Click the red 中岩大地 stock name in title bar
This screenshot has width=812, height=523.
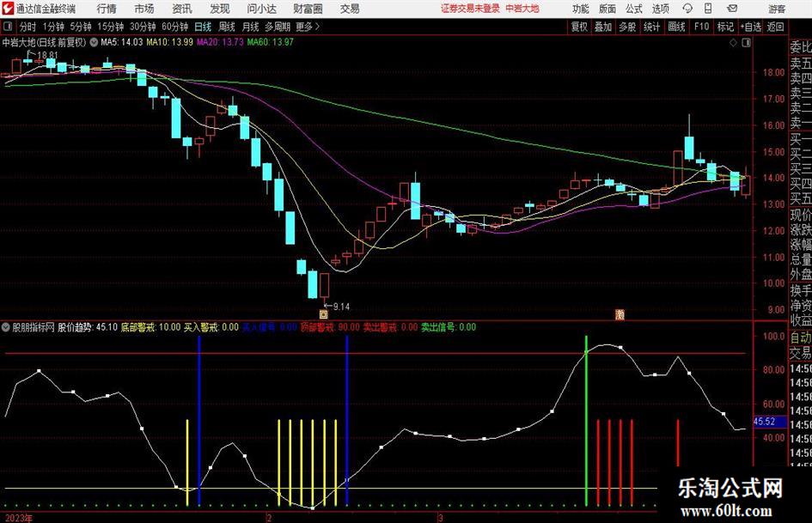[522, 9]
